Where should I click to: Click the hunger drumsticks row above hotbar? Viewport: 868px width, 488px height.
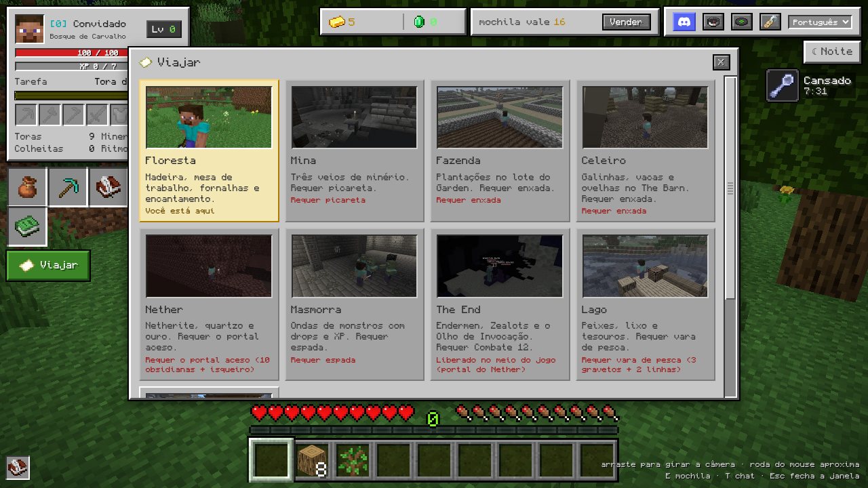tap(536, 412)
